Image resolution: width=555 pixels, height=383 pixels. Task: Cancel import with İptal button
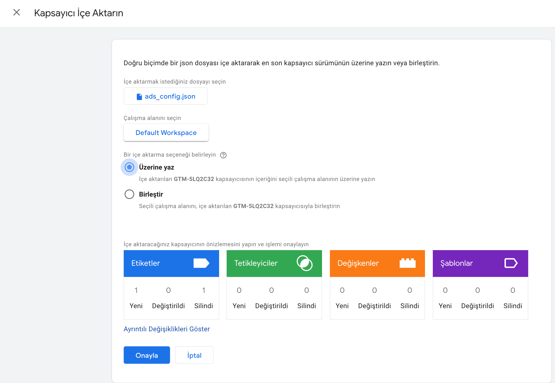pyautogui.click(x=194, y=355)
